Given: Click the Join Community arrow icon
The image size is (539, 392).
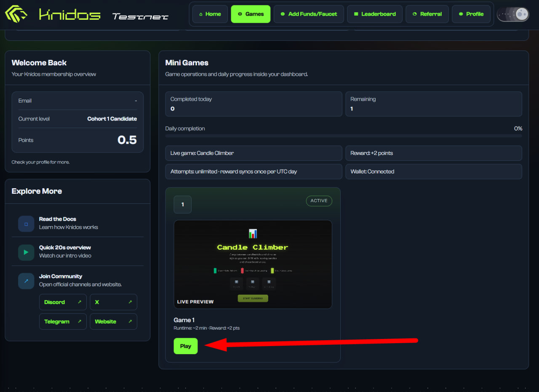Looking at the screenshot, I should tap(26, 281).
